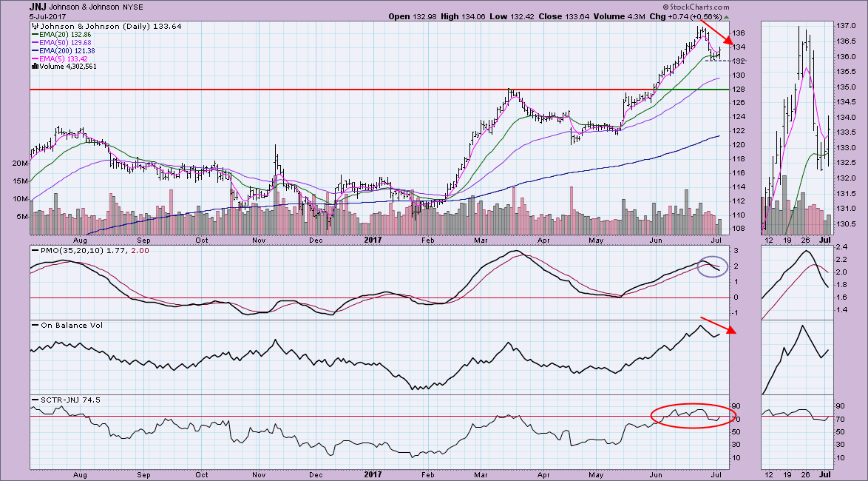This screenshot has width=868, height=481.
Task: Click the Aug label under the price panel
Action: (x=80, y=241)
